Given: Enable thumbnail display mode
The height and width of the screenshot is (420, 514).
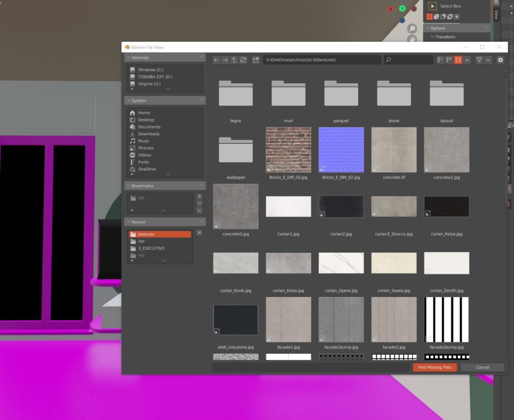Looking at the screenshot, I should pos(458,60).
